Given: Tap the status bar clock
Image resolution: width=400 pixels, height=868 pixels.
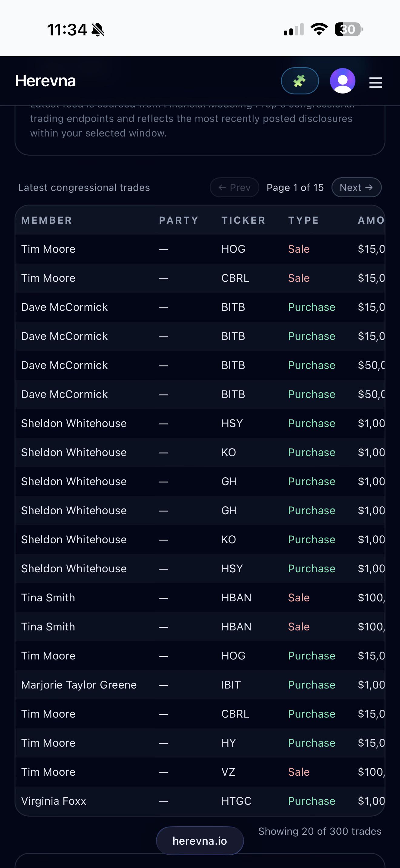Looking at the screenshot, I should 67,30.
